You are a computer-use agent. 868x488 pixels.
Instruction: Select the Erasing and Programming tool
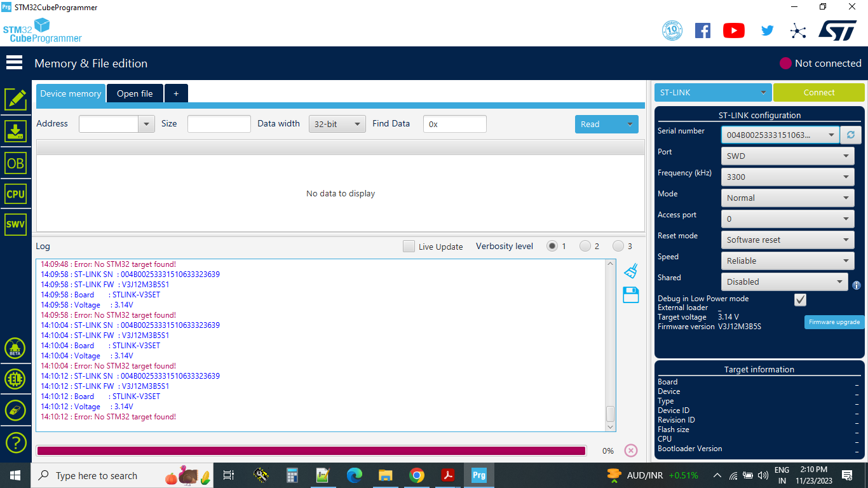(15, 132)
